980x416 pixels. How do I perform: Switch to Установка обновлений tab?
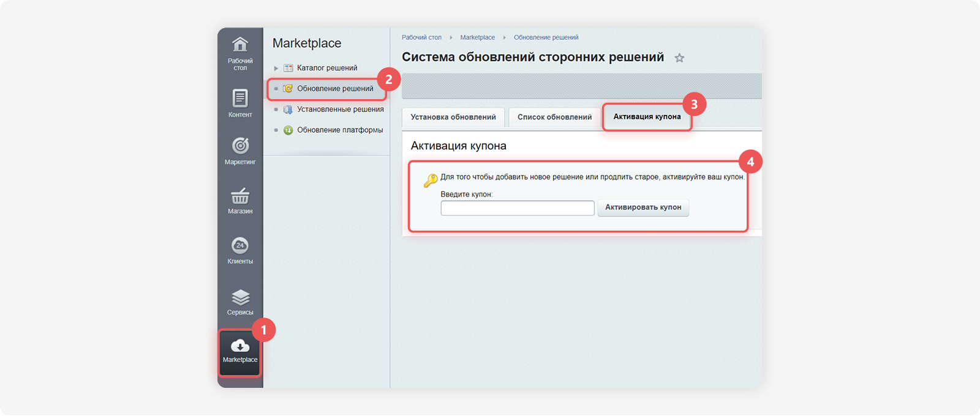coord(453,117)
